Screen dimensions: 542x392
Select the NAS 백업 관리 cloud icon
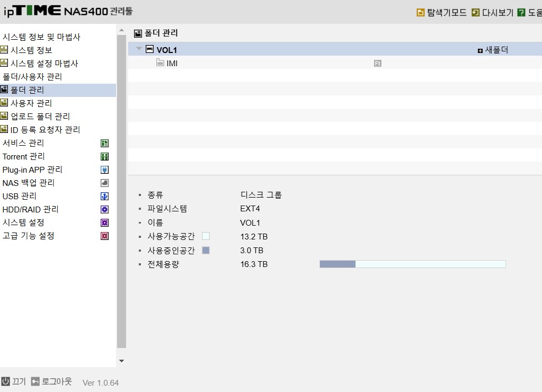[104, 183]
